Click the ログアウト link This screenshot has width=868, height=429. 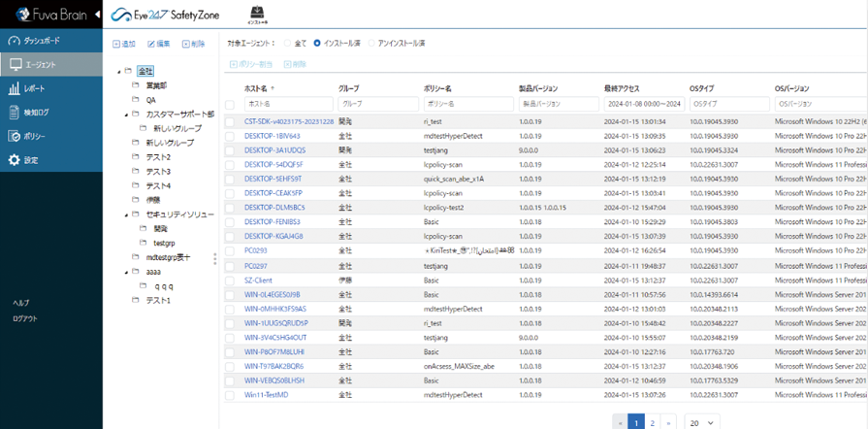pyautogui.click(x=25, y=318)
